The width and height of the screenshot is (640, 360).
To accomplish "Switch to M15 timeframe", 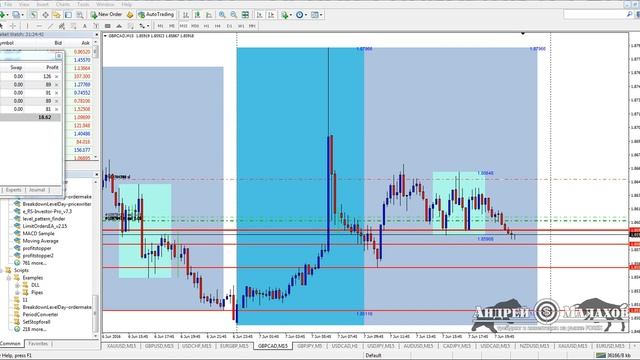I will pos(183,26).
